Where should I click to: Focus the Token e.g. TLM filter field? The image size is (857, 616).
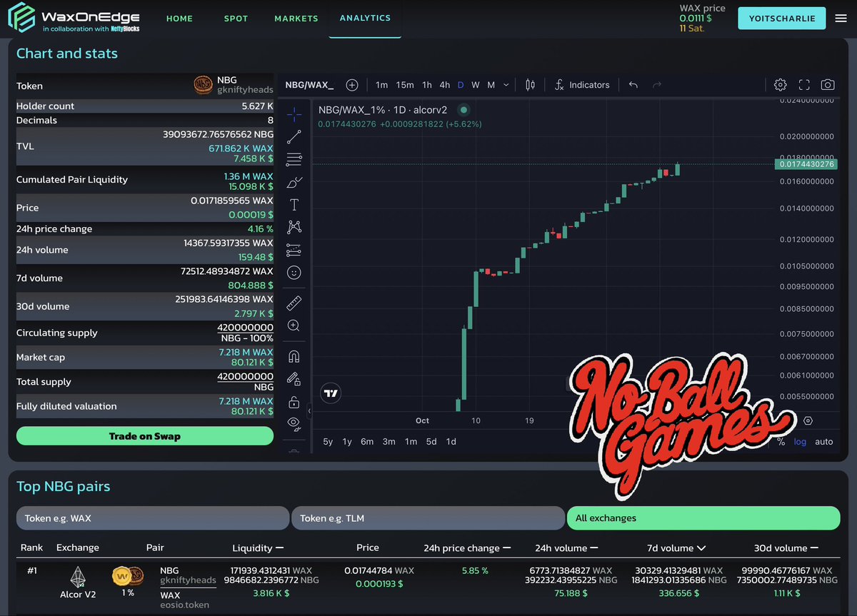pos(428,518)
